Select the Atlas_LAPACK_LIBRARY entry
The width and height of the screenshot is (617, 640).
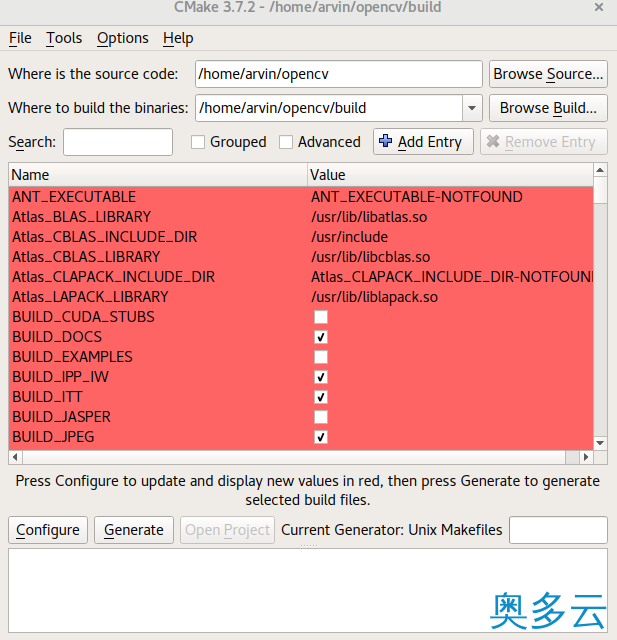point(90,297)
